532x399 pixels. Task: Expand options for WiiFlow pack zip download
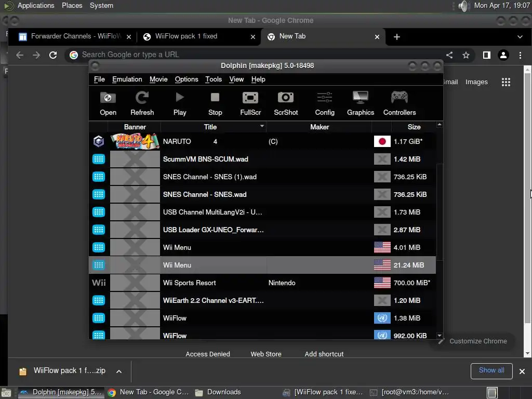(x=119, y=371)
